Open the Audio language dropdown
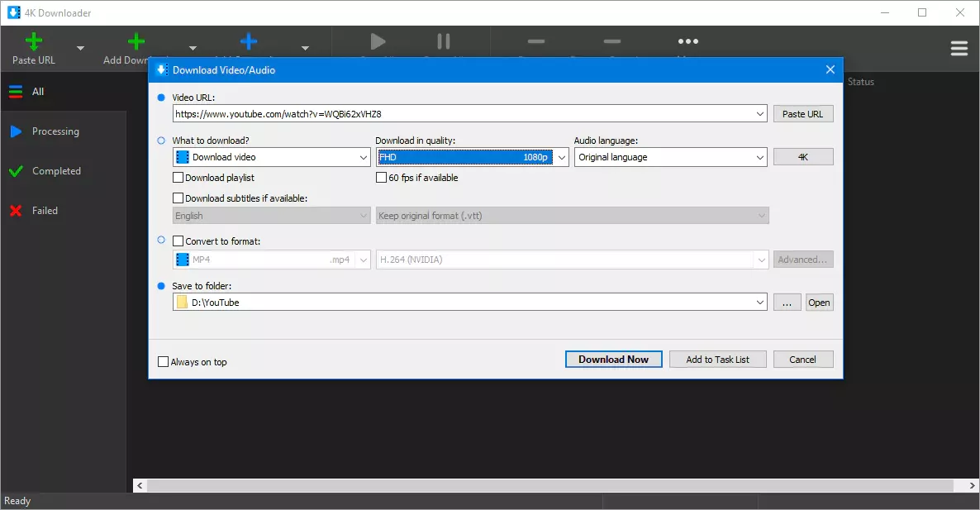This screenshot has width=980, height=510. pos(759,157)
